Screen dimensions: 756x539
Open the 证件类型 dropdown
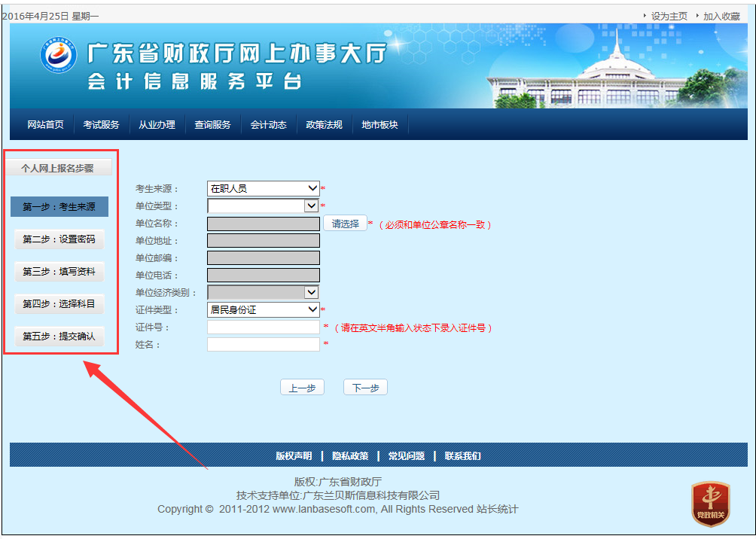(x=264, y=309)
